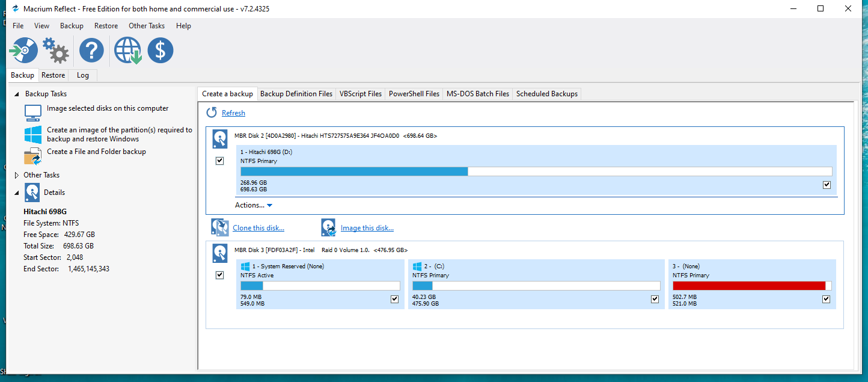The image size is (868, 382).
Task: Click the File and Folder backup icon
Action: pos(33,156)
